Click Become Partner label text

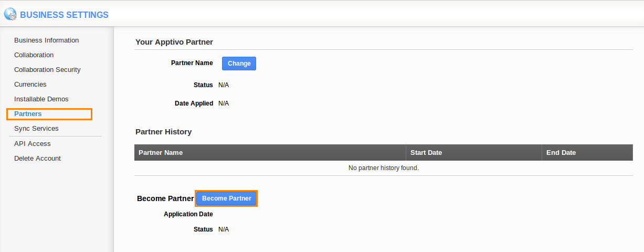(165, 198)
